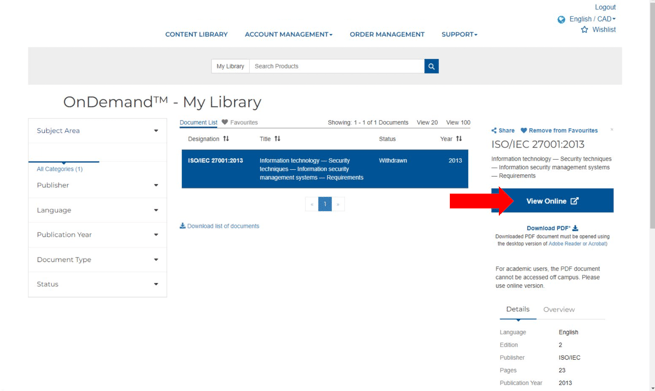Click the Withdrawn status cell

[x=393, y=160]
